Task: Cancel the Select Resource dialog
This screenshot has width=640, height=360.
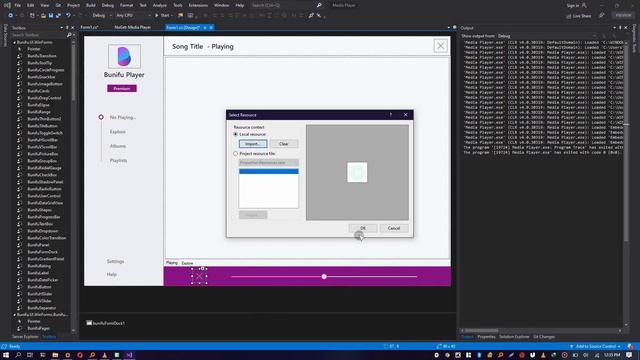Action: pyautogui.click(x=394, y=228)
